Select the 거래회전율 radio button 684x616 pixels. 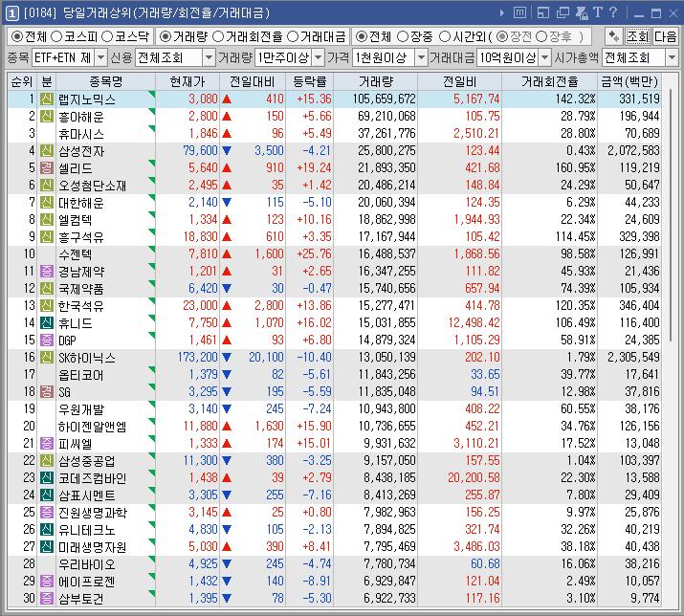tap(218, 36)
